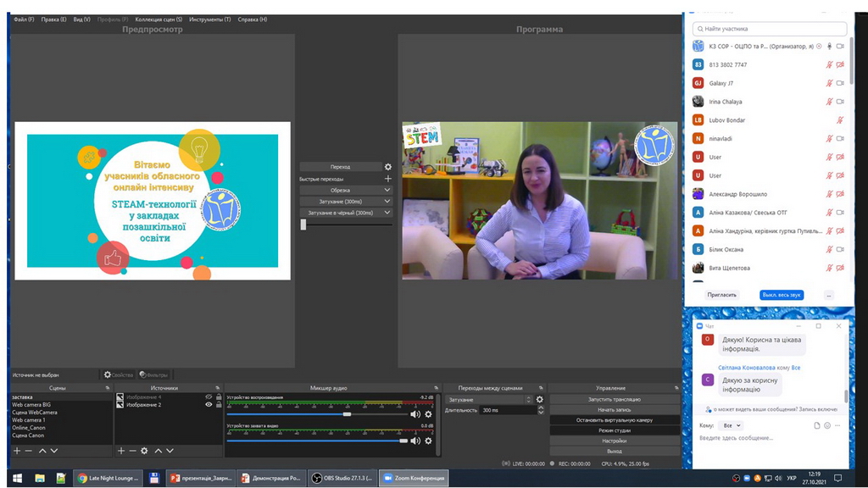Image resolution: width=868 pixels, height=488 pixels.
Task: Toggle lock for Изображение 4 source
Action: pos(219,396)
